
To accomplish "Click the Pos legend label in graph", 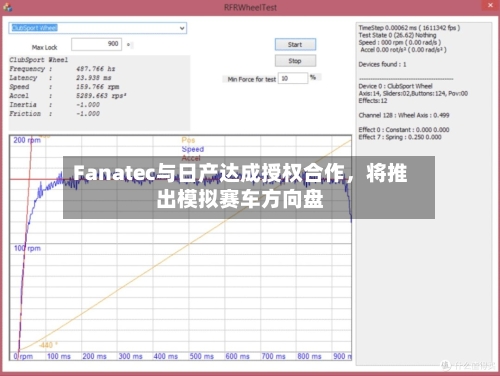I will (x=188, y=140).
